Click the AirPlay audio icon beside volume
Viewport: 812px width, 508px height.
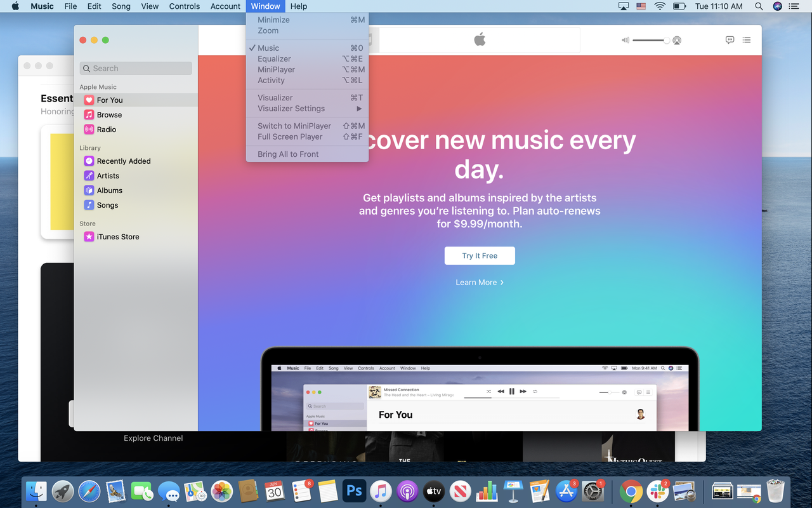677,40
